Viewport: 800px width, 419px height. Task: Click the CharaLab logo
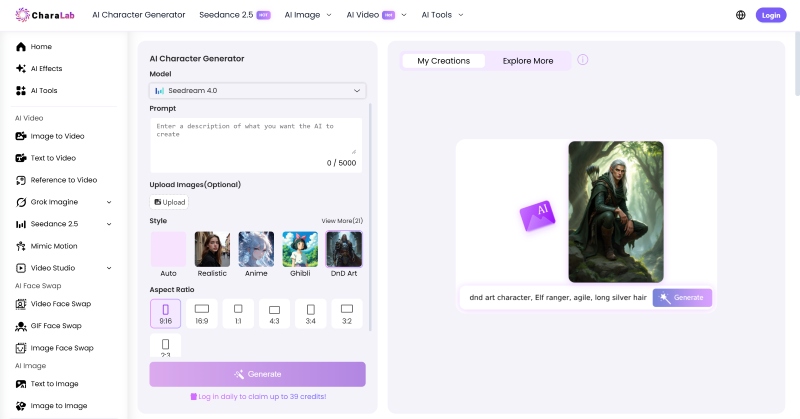tap(45, 15)
